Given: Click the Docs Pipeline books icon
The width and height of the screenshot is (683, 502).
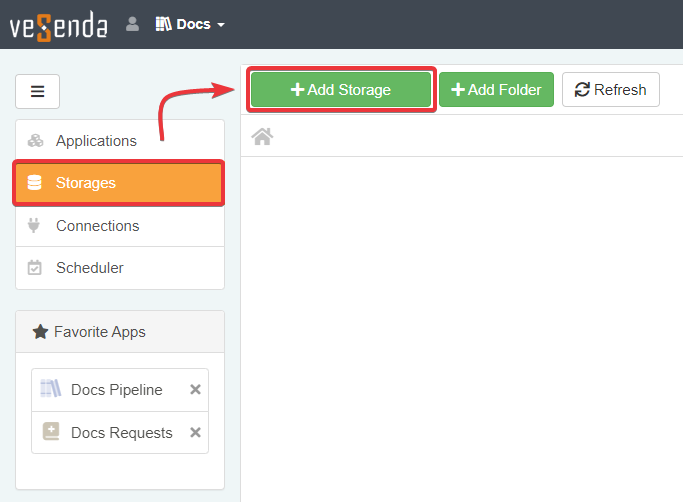Looking at the screenshot, I should click(x=50, y=390).
